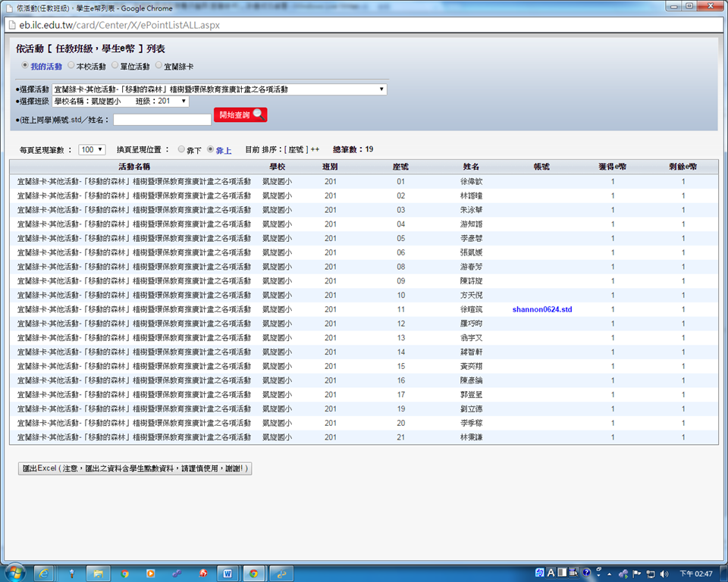Click the page icon in the address bar

tap(10, 25)
